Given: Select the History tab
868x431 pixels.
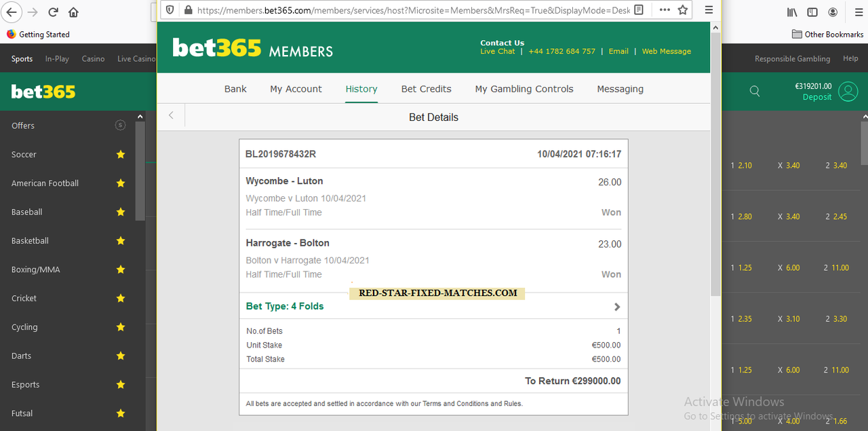Looking at the screenshot, I should click(x=361, y=89).
